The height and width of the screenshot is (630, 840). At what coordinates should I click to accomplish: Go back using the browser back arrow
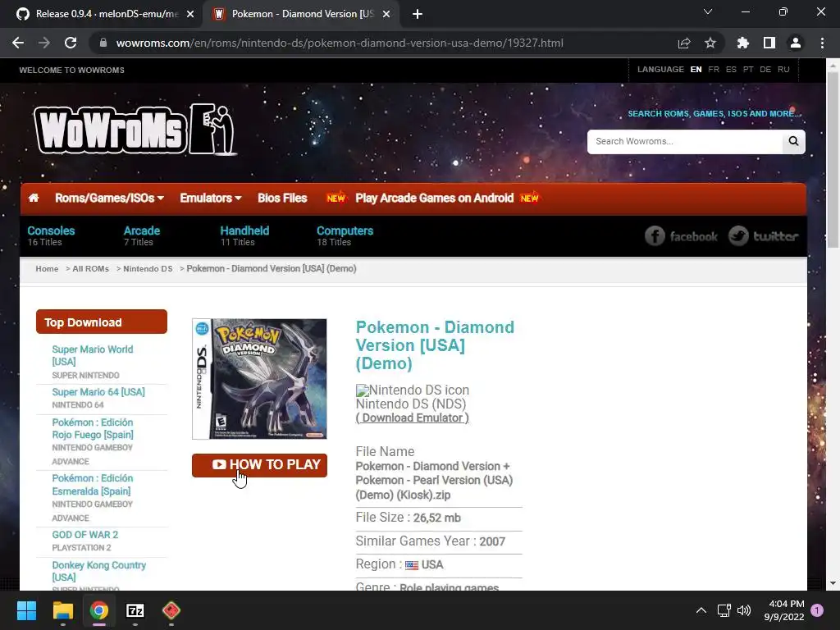[x=18, y=43]
